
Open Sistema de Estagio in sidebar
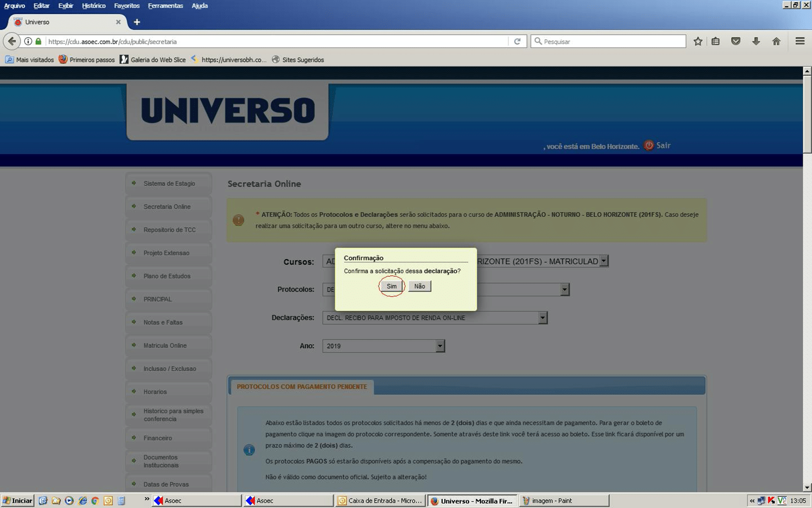click(169, 184)
